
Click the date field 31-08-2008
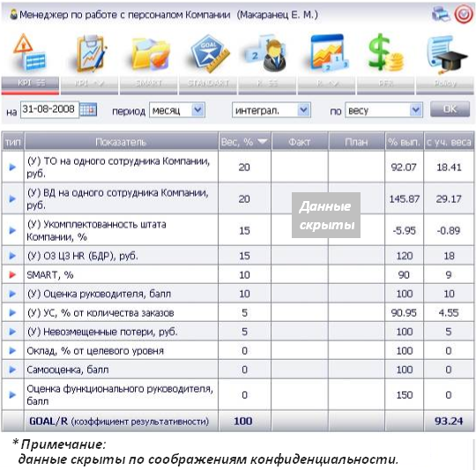pyautogui.click(x=49, y=109)
